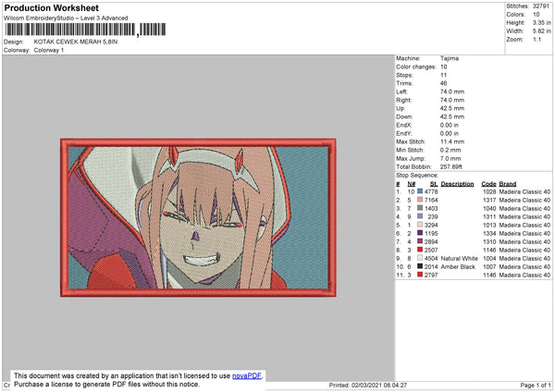The width and height of the screenshot is (555, 392).
Task: Select the 'St.' column header
Action: (x=434, y=184)
